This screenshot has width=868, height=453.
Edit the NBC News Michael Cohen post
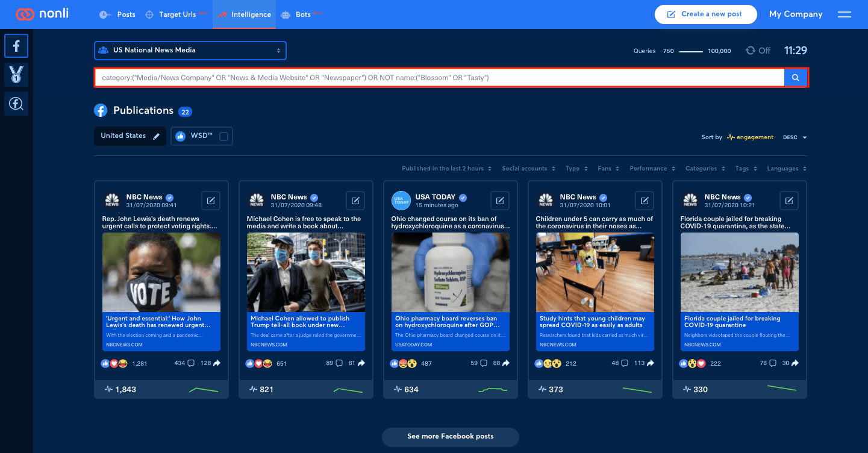355,201
